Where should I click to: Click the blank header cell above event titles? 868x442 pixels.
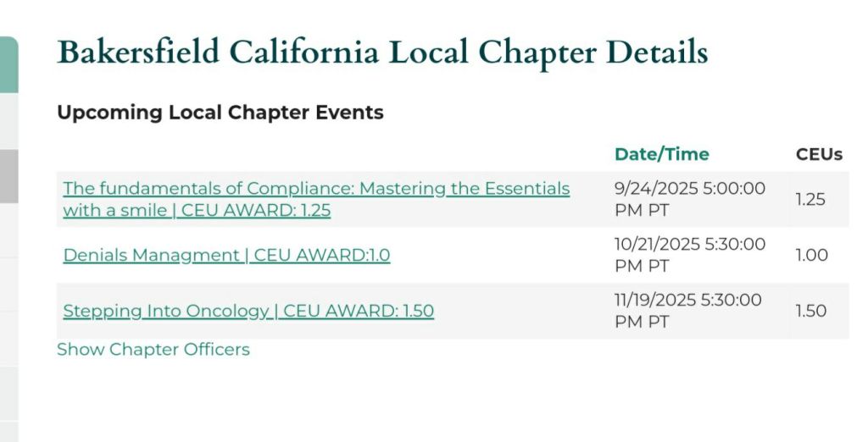click(331, 154)
